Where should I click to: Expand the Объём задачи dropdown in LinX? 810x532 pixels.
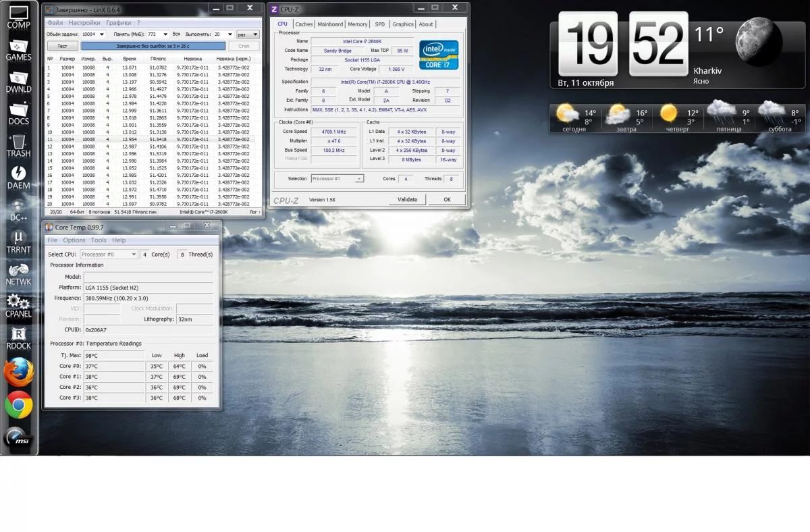coord(102,34)
